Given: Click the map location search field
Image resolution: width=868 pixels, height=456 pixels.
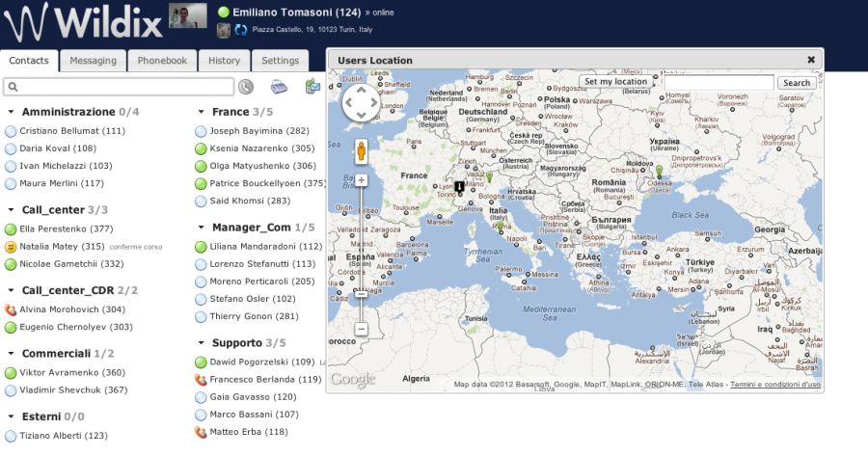Looking at the screenshot, I should [718, 83].
